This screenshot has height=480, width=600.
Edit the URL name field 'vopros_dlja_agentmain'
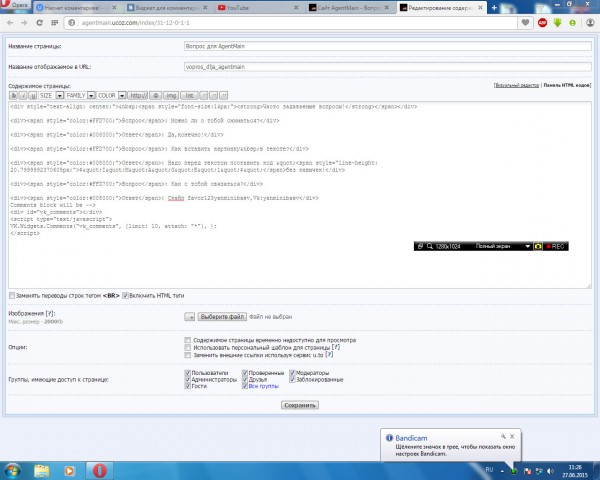point(388,67)
